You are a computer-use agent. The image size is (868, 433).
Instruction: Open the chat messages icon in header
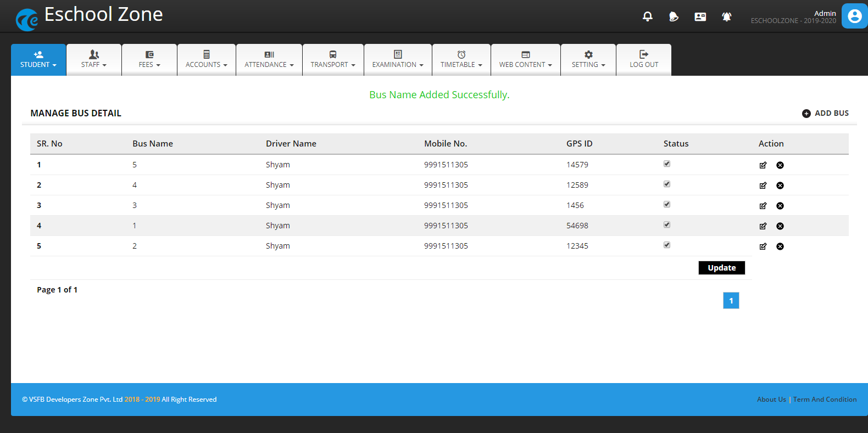674,17
